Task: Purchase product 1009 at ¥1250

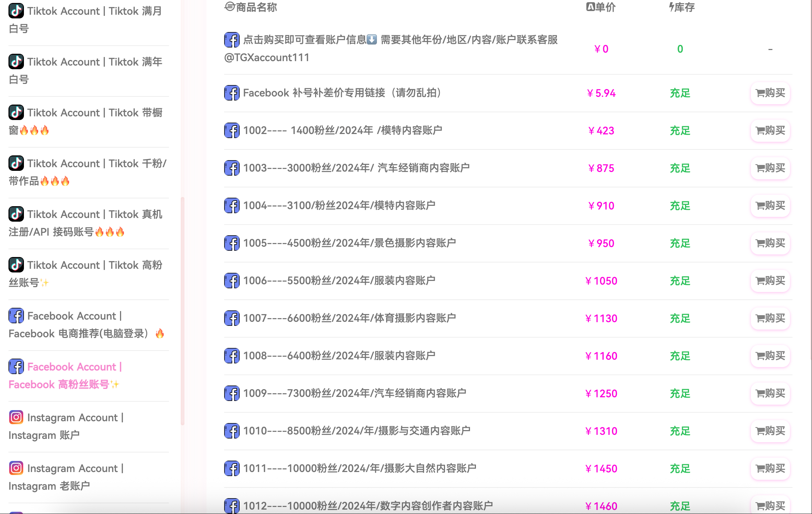Action: pos(770,394)
